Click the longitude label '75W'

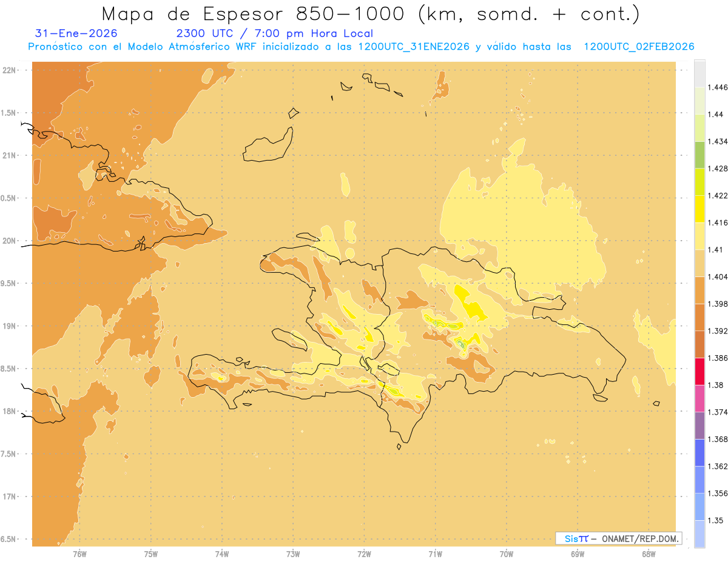click(x=151, y=554)
